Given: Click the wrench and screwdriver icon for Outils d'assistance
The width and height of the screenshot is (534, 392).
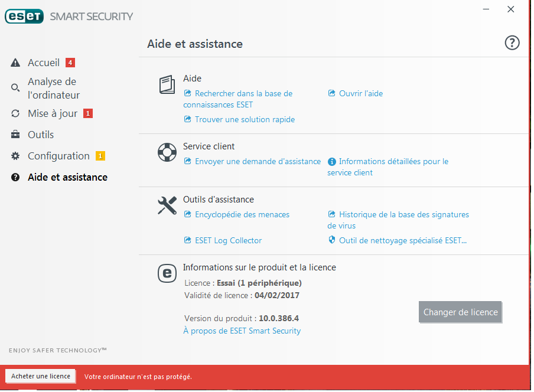Looking at the screenshot, I should tap(167, 205).
